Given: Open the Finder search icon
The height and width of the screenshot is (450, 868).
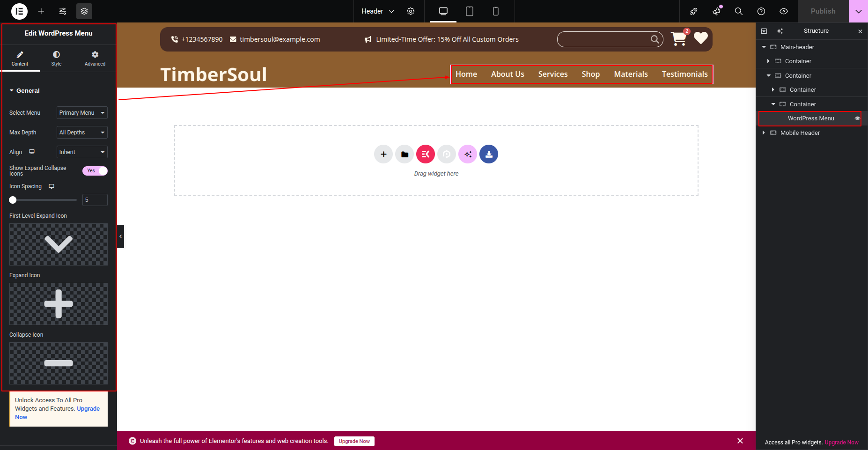Looking at the screenshot, I should click(739, 11).
